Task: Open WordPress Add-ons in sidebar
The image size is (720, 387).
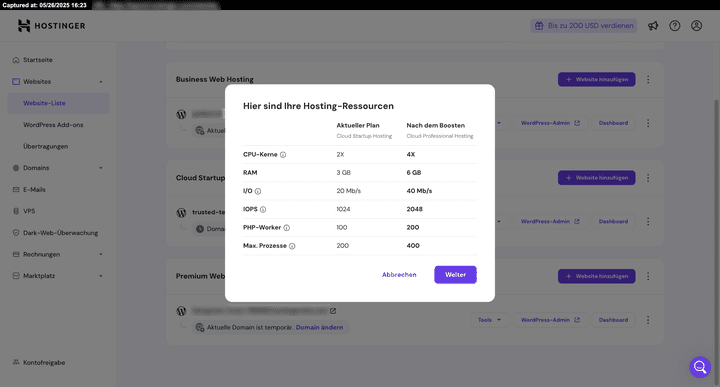Action: click(x=53, y=125)
